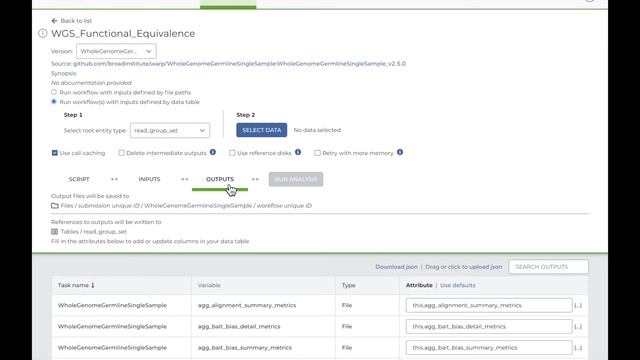This screenshot has height=360, width=640.
Task: Enable Use reference disks checkbox
Action: (232, 153)
